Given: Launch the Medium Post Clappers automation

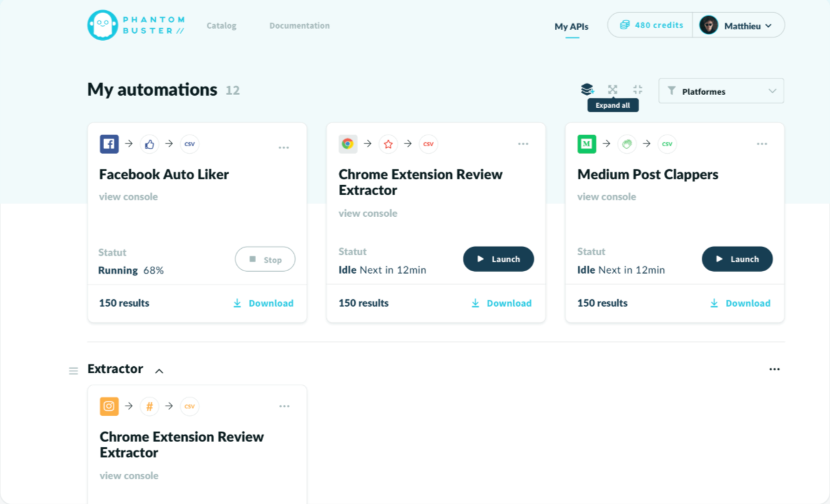Looking at the screenshot, I should (x=737, y=259).
